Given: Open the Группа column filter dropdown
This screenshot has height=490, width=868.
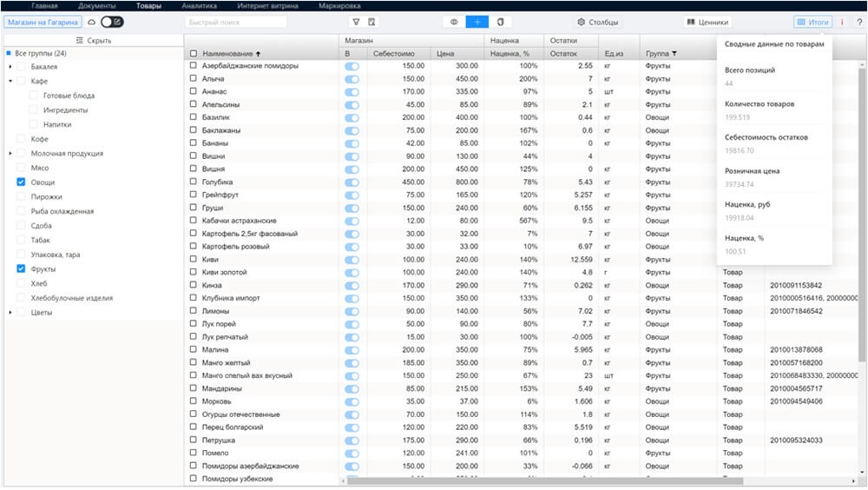Looking at the screenshot, I should coord(674,54).
